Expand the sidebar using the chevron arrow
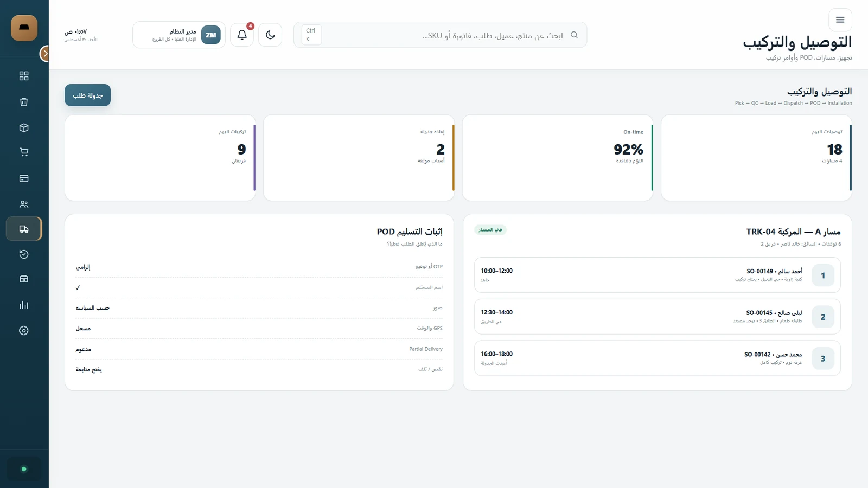Screen dimensions: 868x488 (45, 54)
